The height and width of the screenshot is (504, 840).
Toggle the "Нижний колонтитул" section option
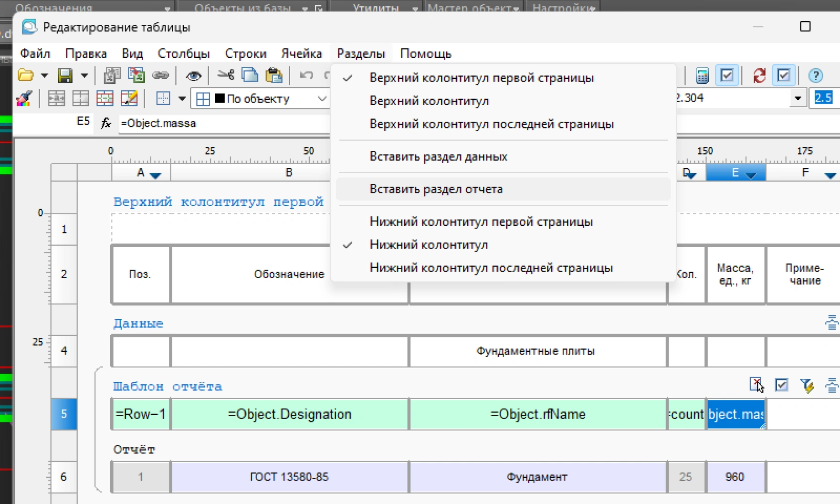429,245
